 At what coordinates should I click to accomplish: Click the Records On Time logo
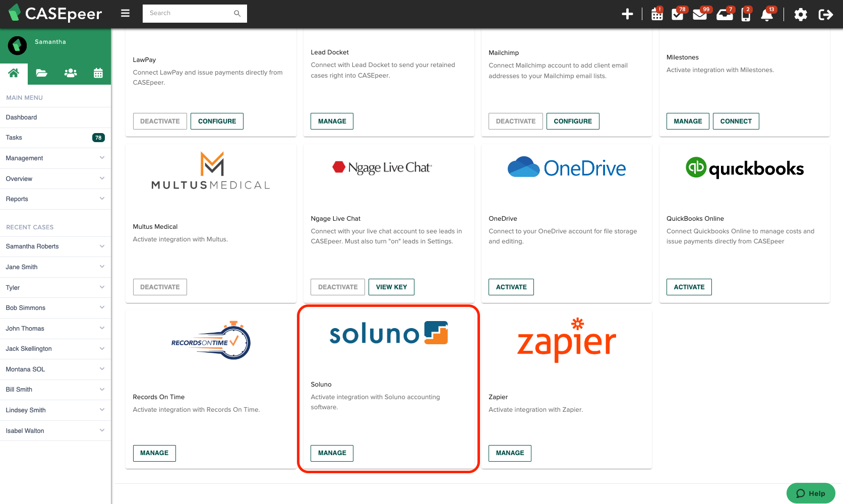[x=211, y=341]
